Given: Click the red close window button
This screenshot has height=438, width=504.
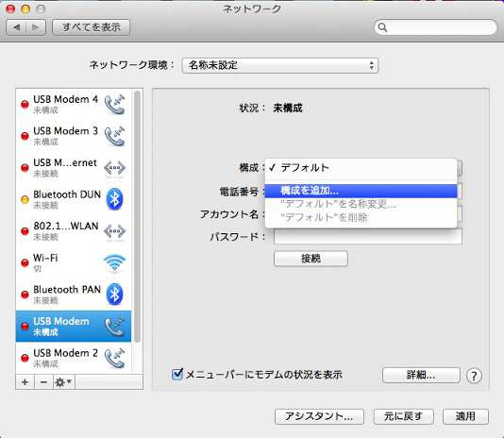Looking at the screenshot, I should 10,8.
